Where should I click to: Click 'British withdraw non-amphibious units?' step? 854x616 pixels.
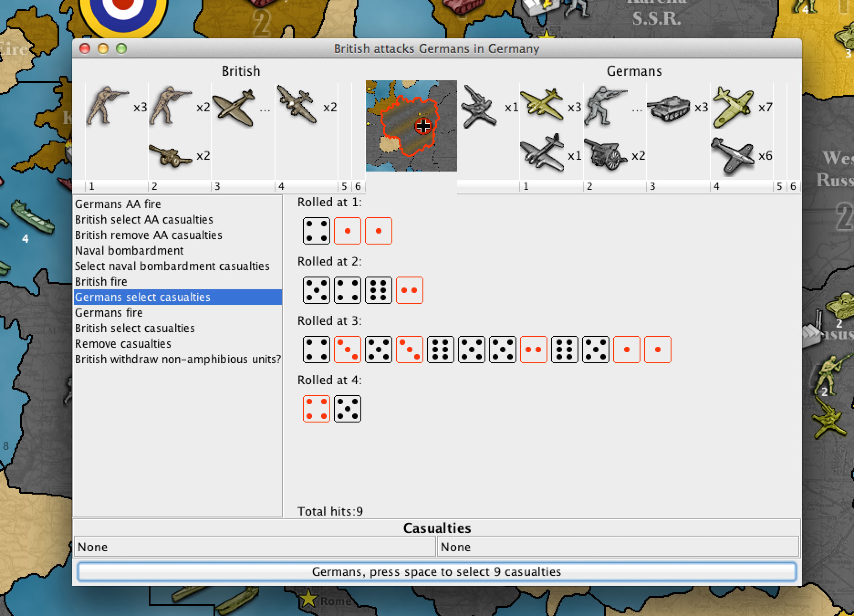click(178, 359)
